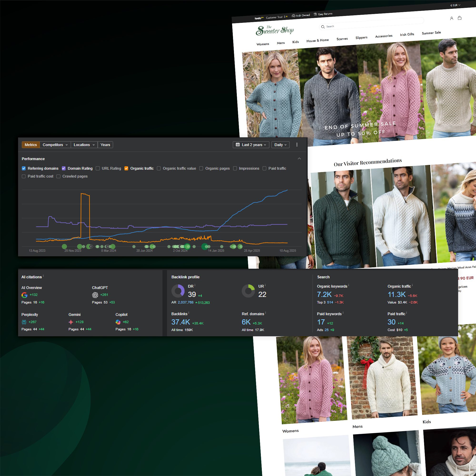This screenshot has width=476, height=476.
Task: Enable the URL Rating checkbox
Action: tap(98, 168)
